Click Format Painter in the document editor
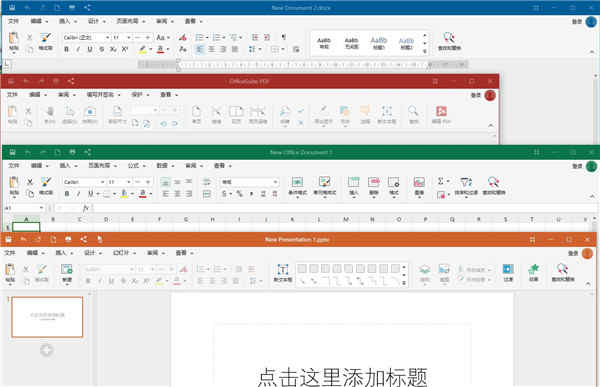This screenshot has width=600, height=387. click(46, 41)
